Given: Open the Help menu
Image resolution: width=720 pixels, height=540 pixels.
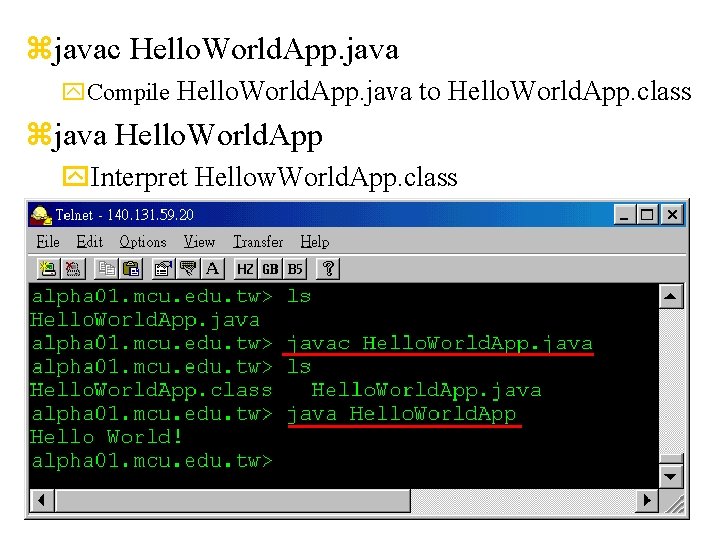Looking at the screenshot, I should (315, 242).
